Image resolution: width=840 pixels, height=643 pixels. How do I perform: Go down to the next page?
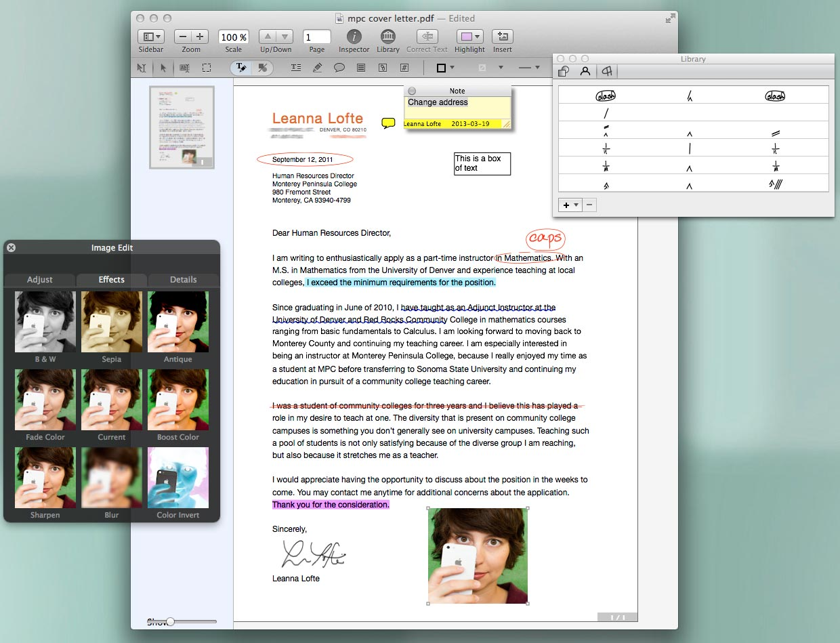click(x=285, y=37)
